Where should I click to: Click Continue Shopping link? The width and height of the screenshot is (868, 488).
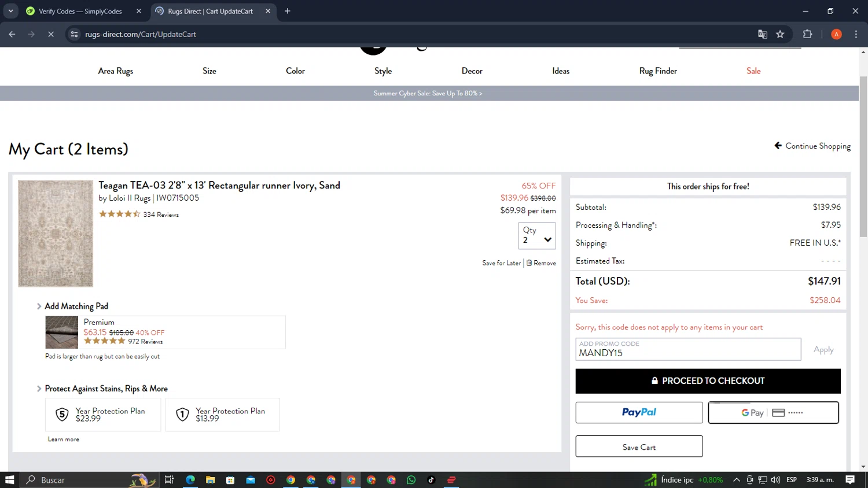tap(812, 146)
